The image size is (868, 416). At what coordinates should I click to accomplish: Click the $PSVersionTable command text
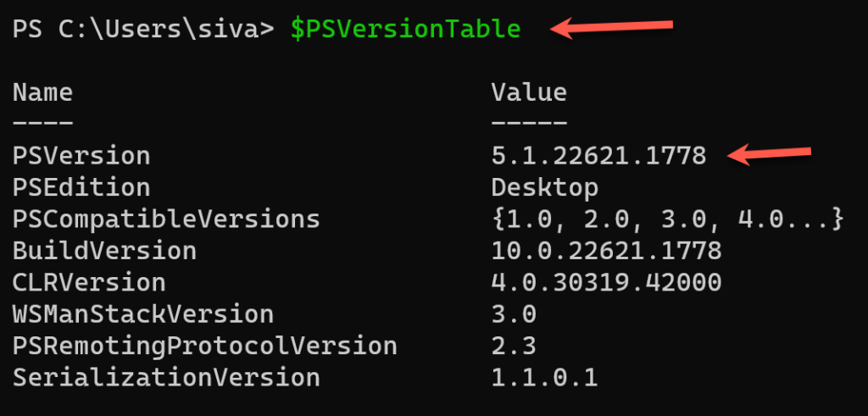(x=405, y=30)
